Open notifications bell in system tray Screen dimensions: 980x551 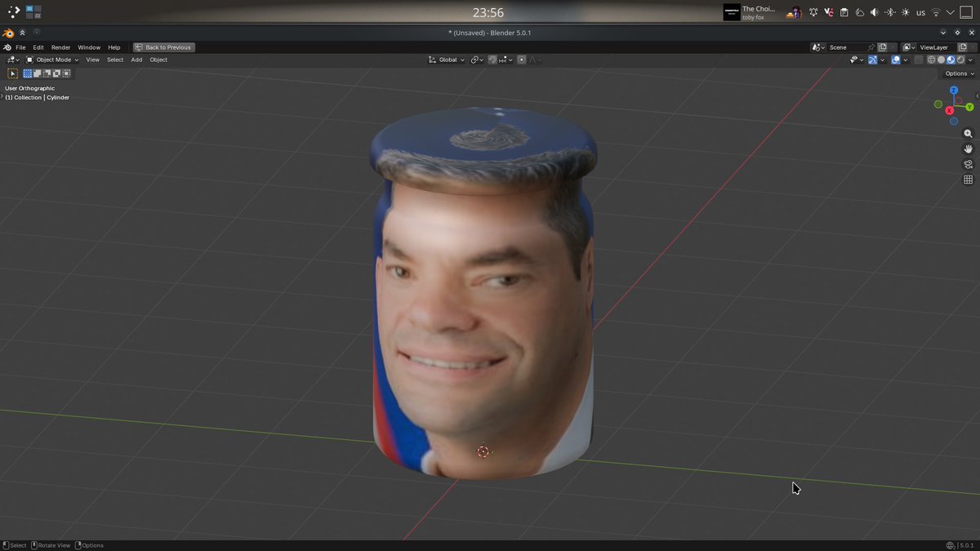click(x=813, y=12)
